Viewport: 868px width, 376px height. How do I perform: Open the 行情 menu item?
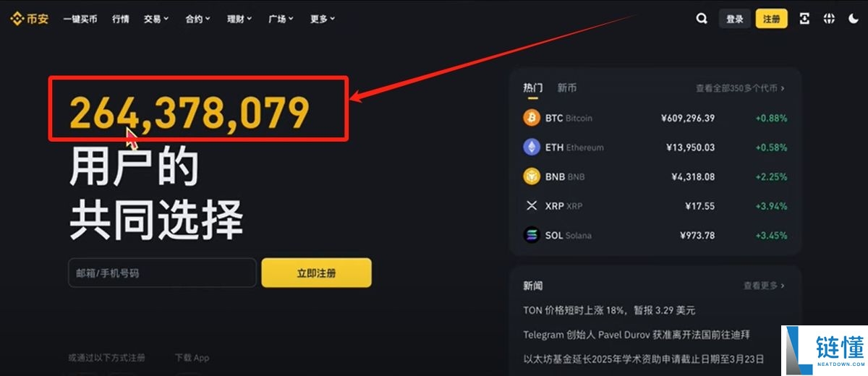pyautogui.click(x=121, y=20)
